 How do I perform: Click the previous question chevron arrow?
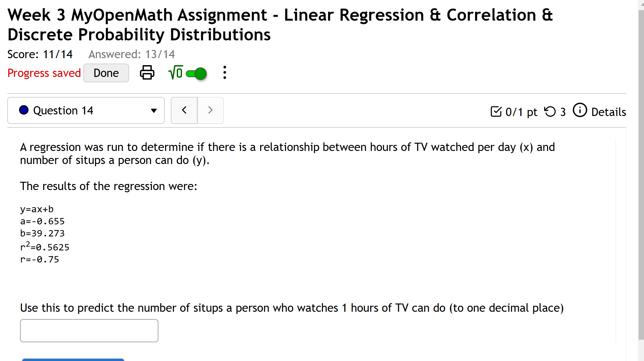tap(184, 110)
